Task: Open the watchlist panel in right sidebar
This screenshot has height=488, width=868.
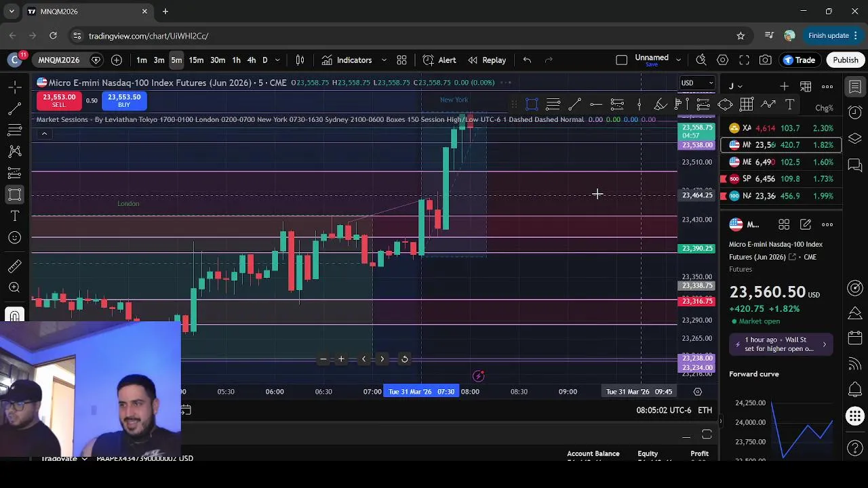Action: 855,87
